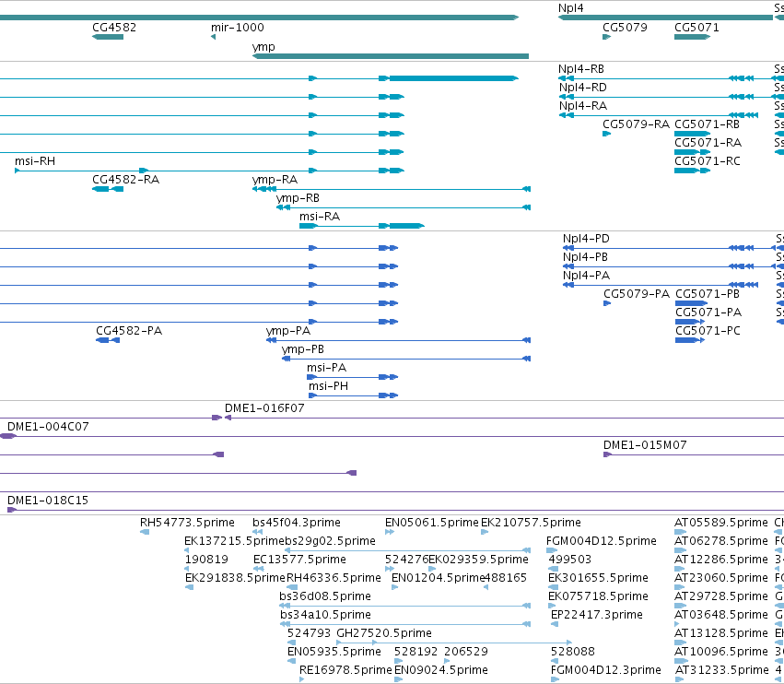The image size is (784, 684).
Task: Select the CG5079-RA transcript
Action: [x=606, y=134]
